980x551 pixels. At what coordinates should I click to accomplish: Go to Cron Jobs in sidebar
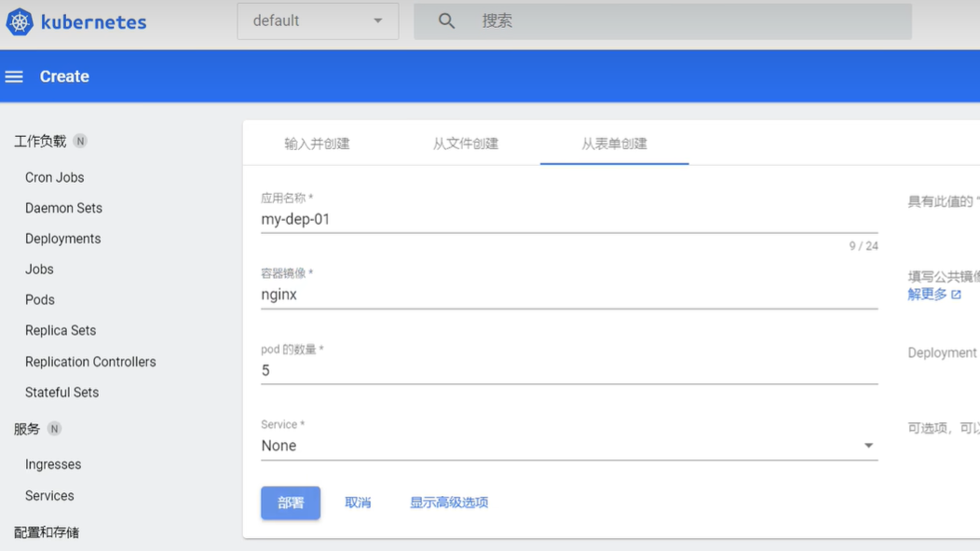[54, 177]
